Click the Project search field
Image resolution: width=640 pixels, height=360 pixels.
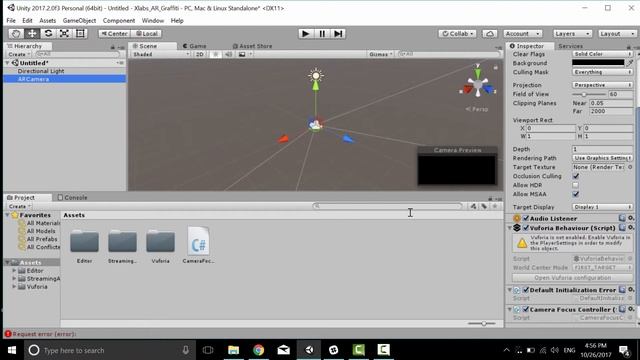point(388,206)
